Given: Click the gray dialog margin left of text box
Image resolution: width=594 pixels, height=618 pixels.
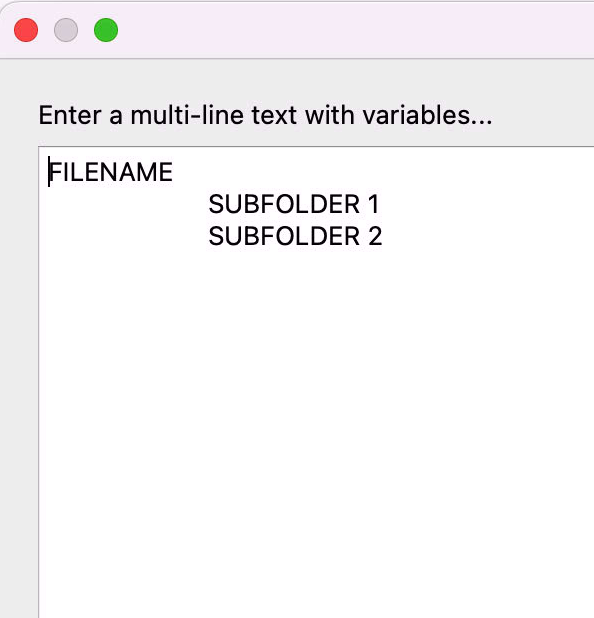Looking at the screenshot, I should pos(19,355).
